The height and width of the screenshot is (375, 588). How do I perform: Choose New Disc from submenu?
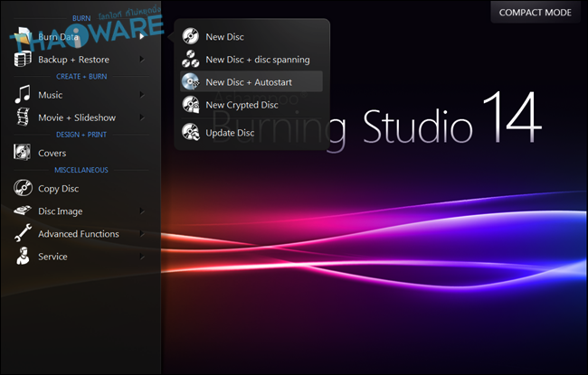click(x=251, y=36)
